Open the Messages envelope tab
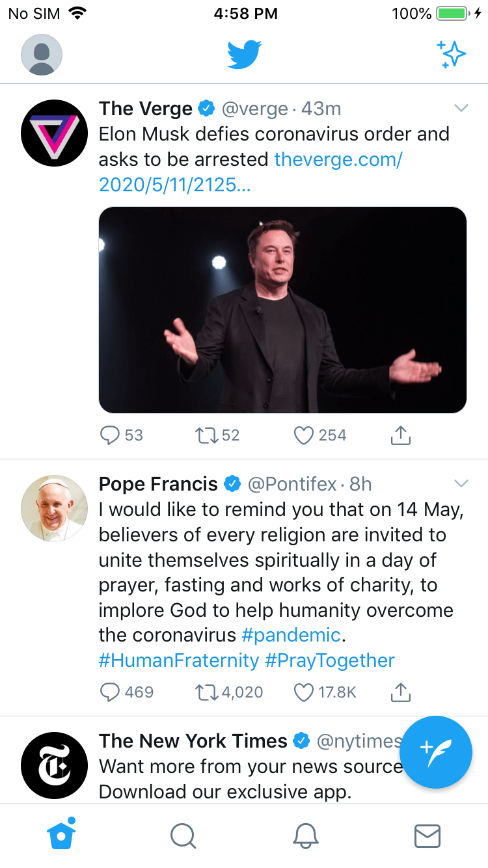The image size is (488, 868). (427, 835)
